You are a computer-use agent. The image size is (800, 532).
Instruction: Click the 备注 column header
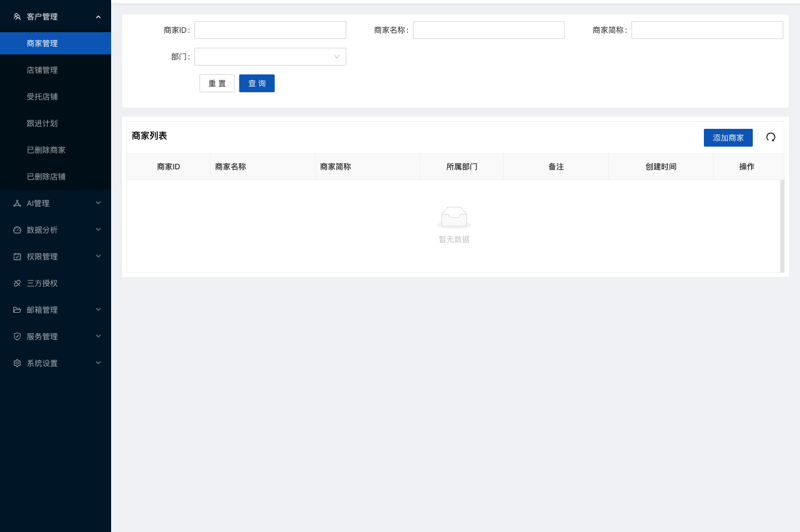(x=556, y=167)
